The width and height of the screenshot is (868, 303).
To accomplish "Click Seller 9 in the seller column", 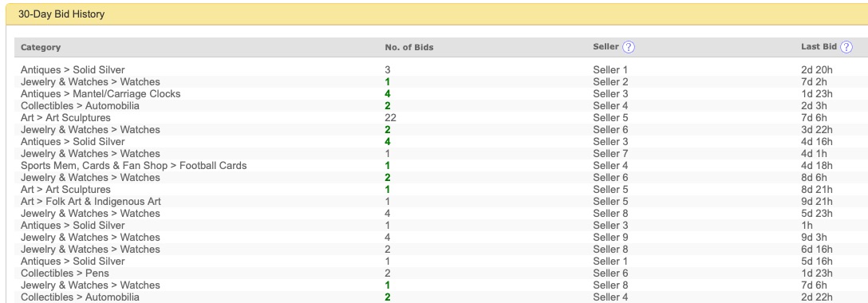I will coord(610,238).
